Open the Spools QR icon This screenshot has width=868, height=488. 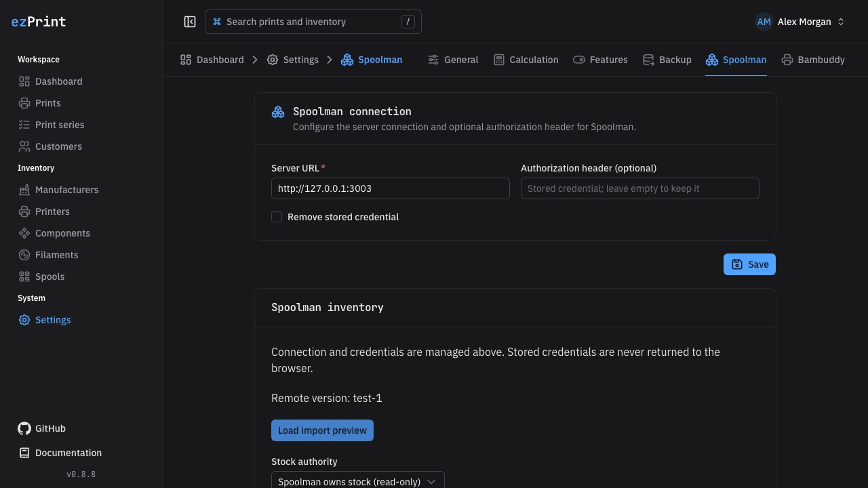(24, 277)
